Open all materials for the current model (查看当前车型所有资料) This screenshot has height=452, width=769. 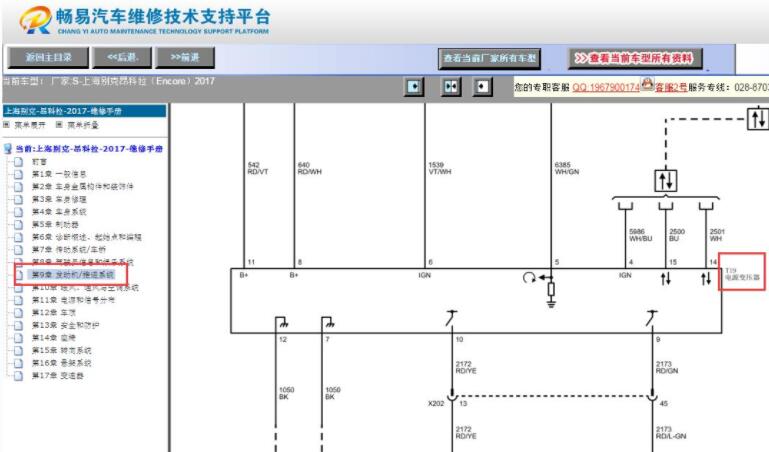[635, 58]
